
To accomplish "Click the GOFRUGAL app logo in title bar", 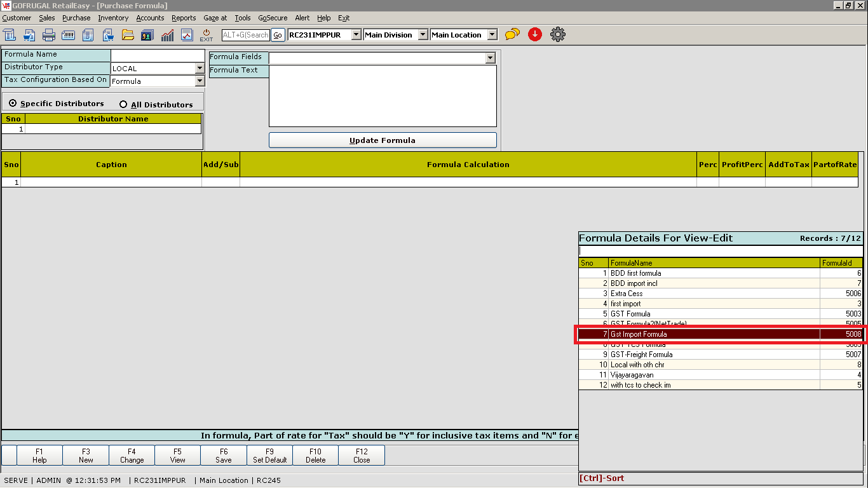I will [x=6, y=5].
